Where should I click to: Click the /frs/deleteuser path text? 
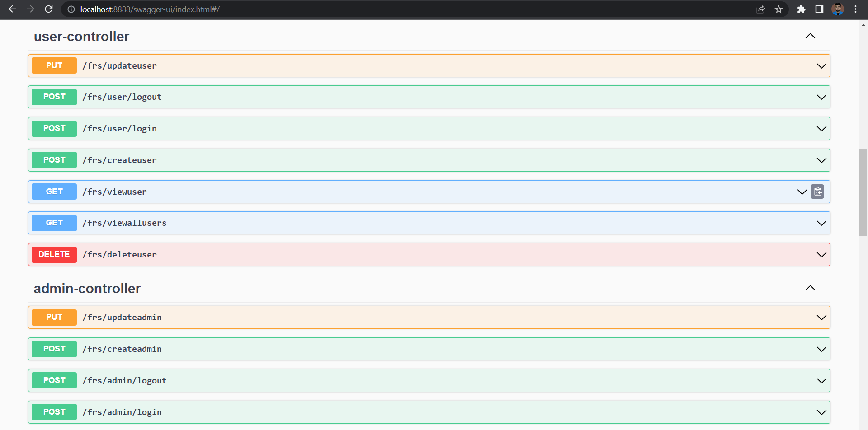pos(120,255)
